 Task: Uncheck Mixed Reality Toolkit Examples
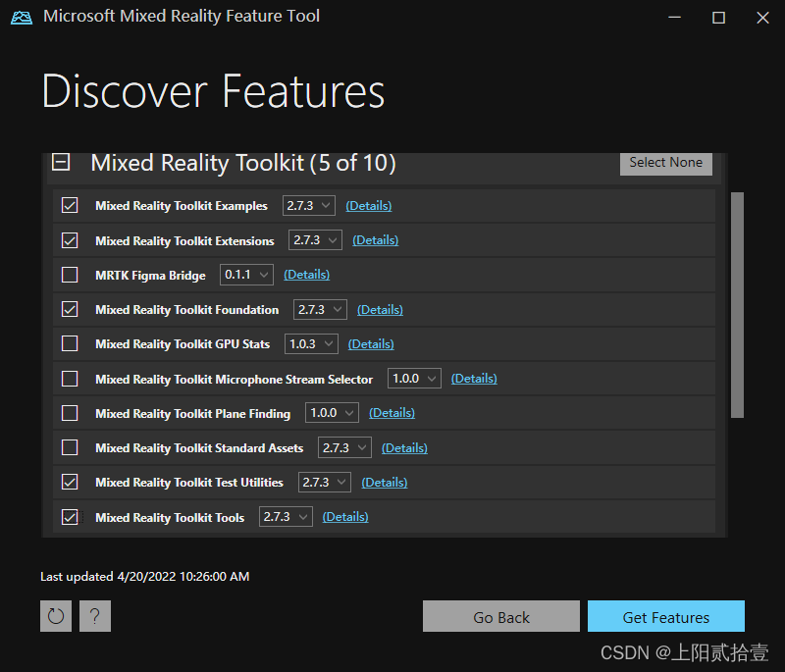coord(70,205)
